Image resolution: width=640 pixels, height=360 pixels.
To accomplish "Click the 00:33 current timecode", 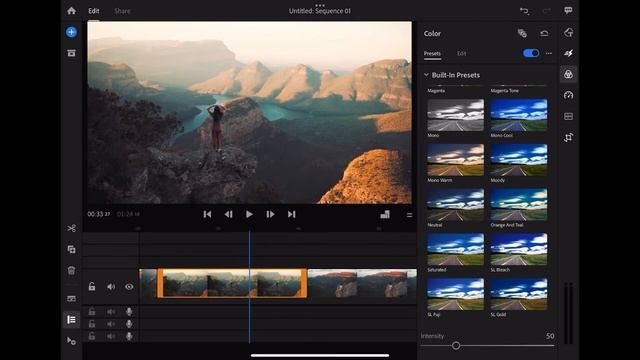I will [x=98, y=214].
